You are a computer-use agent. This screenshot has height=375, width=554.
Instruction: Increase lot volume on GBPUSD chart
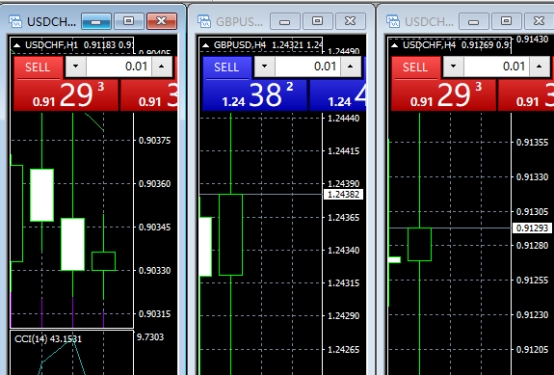pyautogui.click(x=350, y=66)
